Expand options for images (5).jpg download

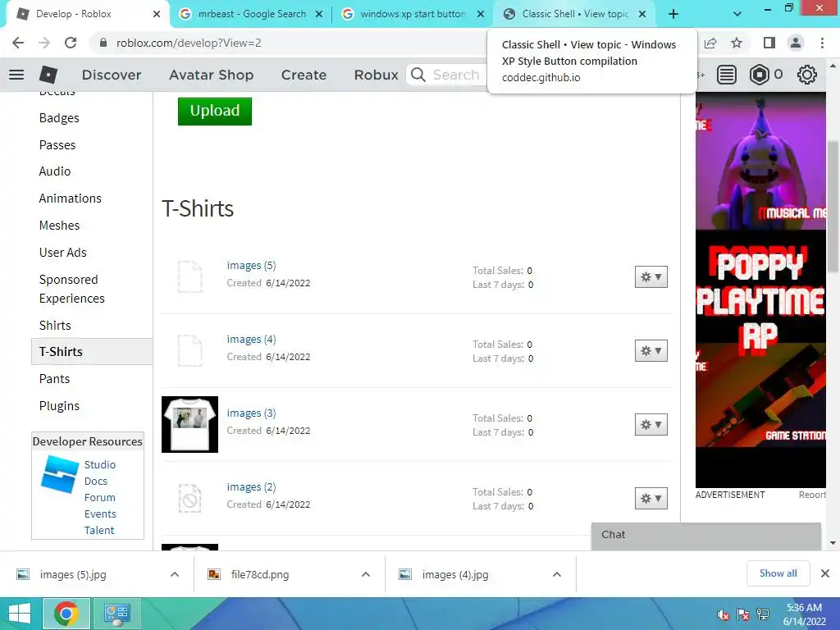(x=175, y=574)
